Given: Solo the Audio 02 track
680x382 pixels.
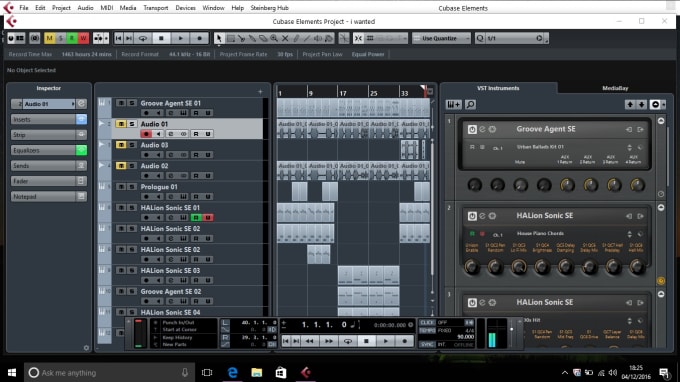Looking at the screenshot, I should [x=132, y=166].
